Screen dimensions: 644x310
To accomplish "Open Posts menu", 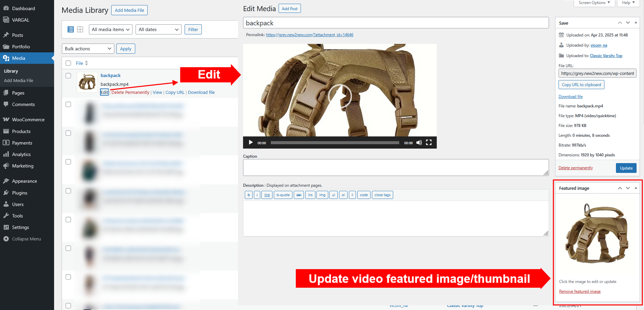I will [x=18, y=35].
